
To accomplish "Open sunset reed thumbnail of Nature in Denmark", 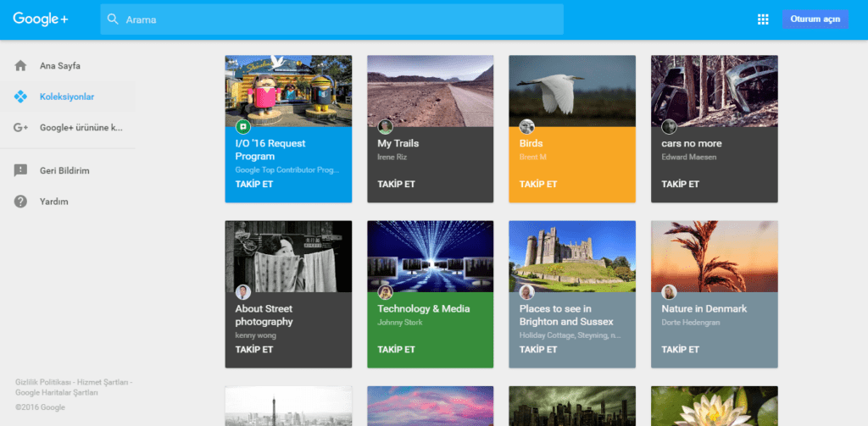I will pos(714,256).
